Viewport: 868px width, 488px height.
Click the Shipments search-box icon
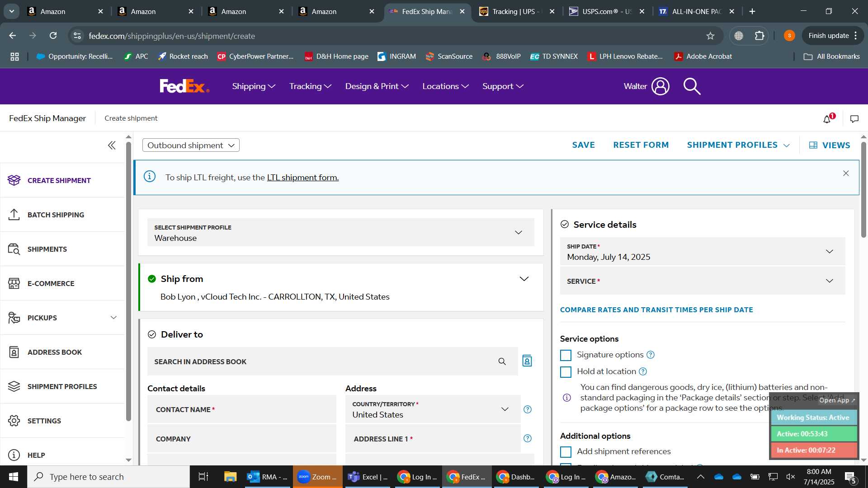point(14,249)
